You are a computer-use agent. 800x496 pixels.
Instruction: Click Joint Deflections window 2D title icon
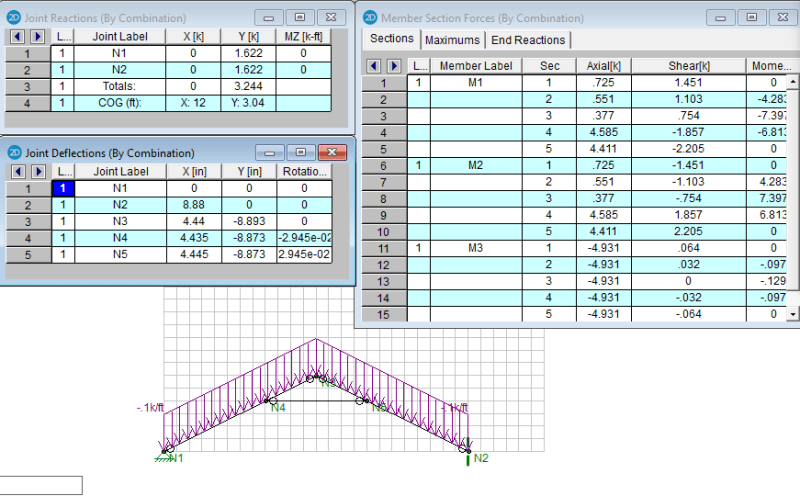coord(15,153)
